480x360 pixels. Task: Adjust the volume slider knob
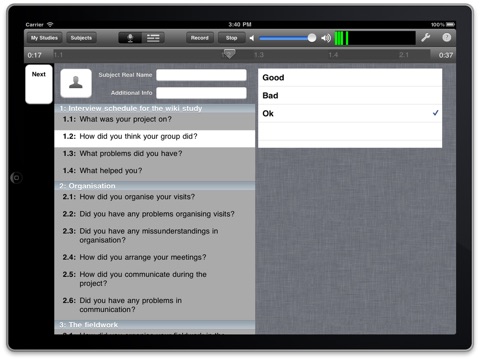pos(312,38)
